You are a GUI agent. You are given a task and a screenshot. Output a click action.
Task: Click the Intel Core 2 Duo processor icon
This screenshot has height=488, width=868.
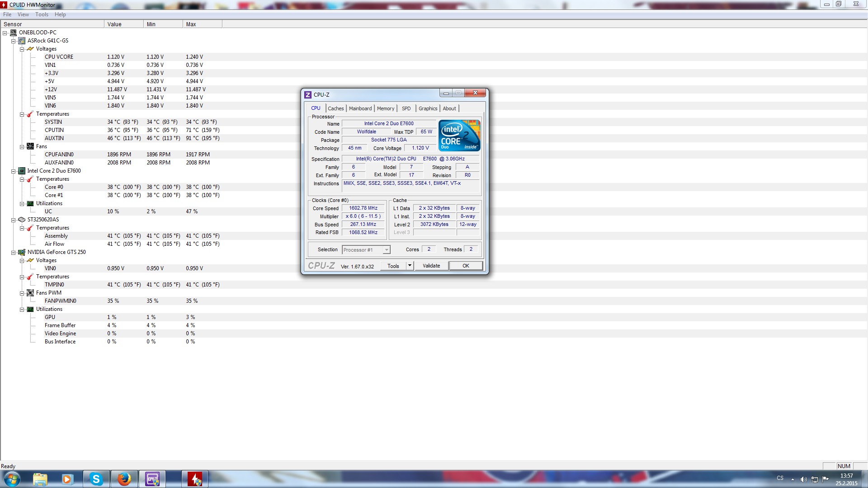22,171
